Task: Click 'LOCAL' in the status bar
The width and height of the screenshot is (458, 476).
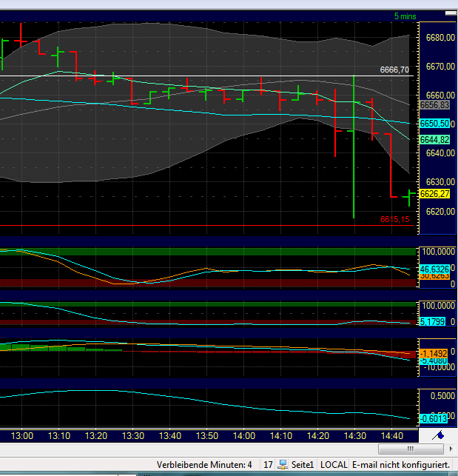Action: (334, 465)
